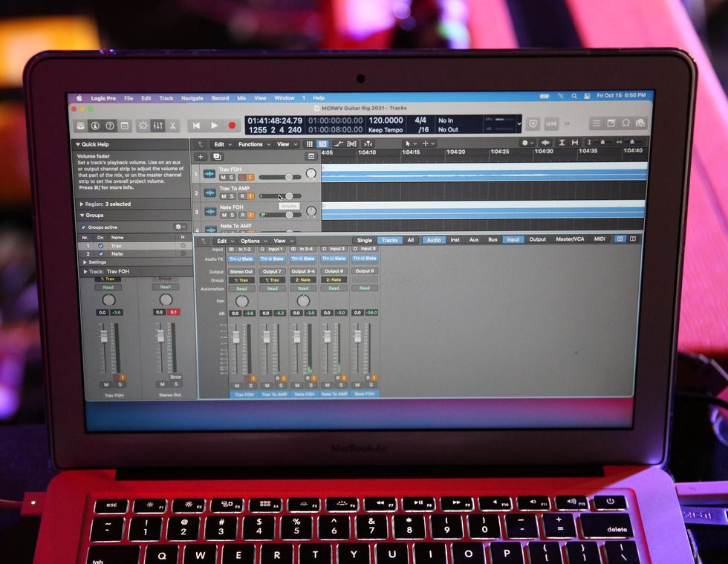Screen dimensions: 728x564
Task: Open the Functions dropdown in Tracks menu bar
Action: [x=254, y=144]
